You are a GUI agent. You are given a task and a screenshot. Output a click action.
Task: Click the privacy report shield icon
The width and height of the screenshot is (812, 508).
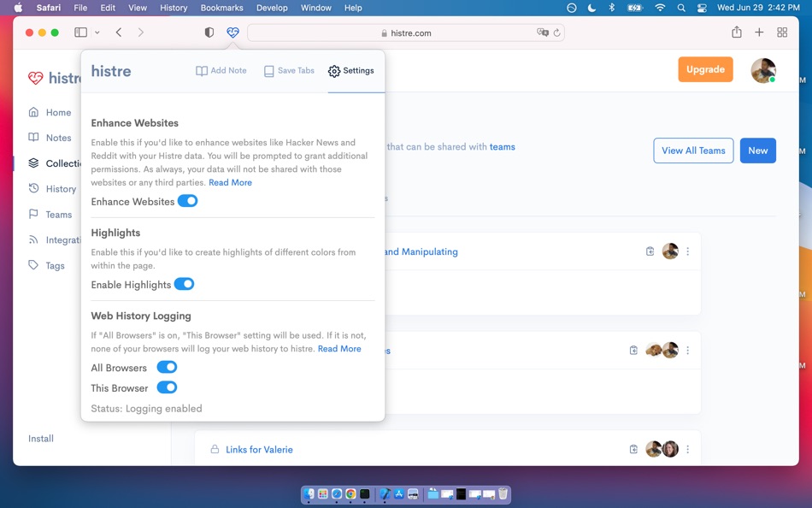coord(209,32)
